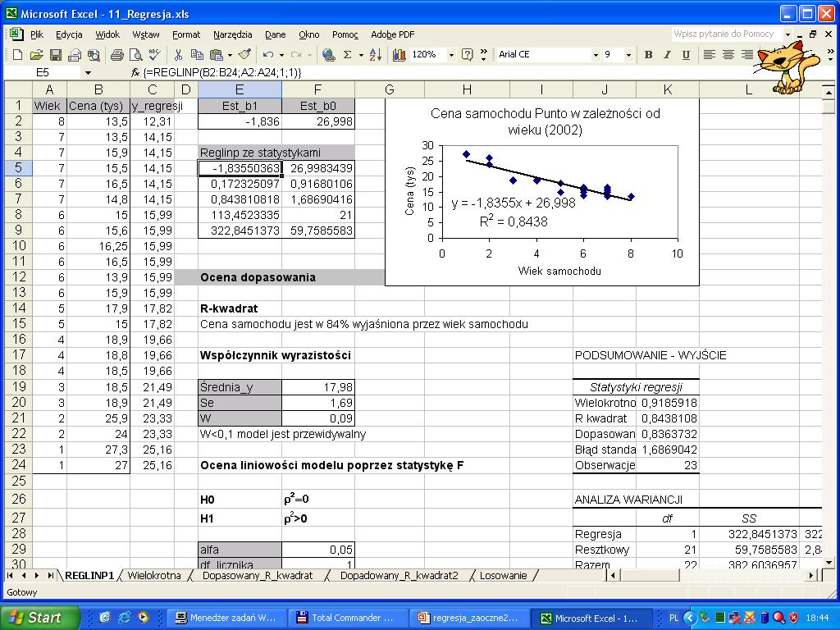This screenshot has height=630, width=840.
Task: Open Menedżer zadań from the taskbar
Action: pyautogui.click(x=227, y=618)
